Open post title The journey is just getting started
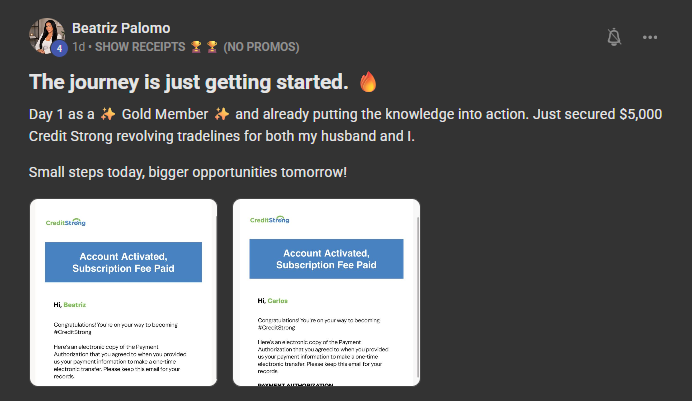This screenshot has height=401, width=692. (x=188, y=82)
